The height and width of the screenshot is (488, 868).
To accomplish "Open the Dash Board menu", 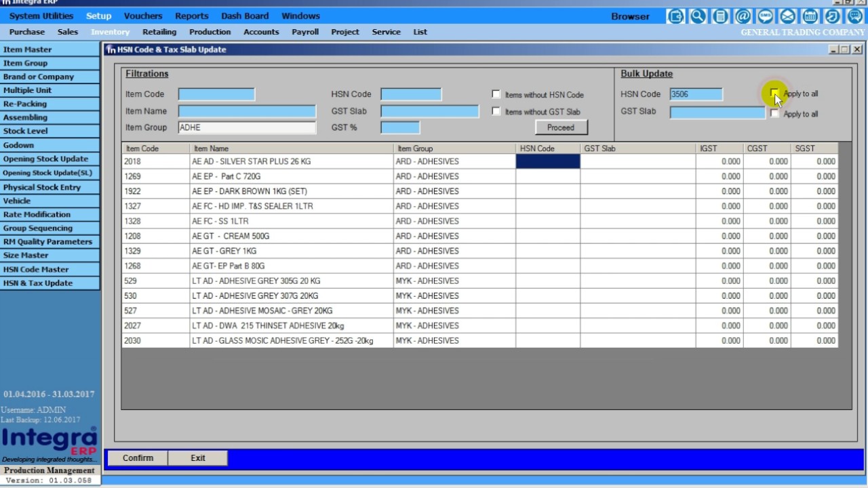I will point(245,16).
